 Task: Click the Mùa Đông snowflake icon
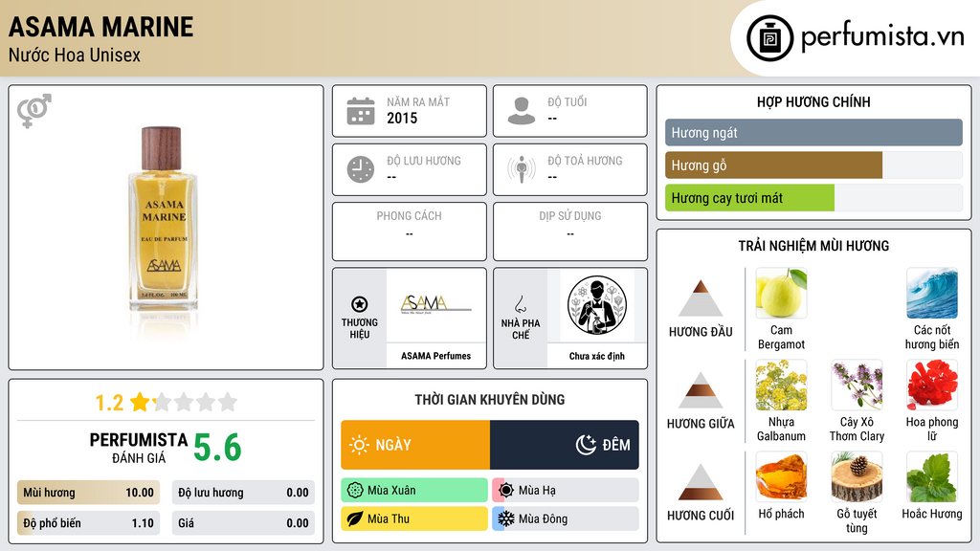click(x=506, y=518)
